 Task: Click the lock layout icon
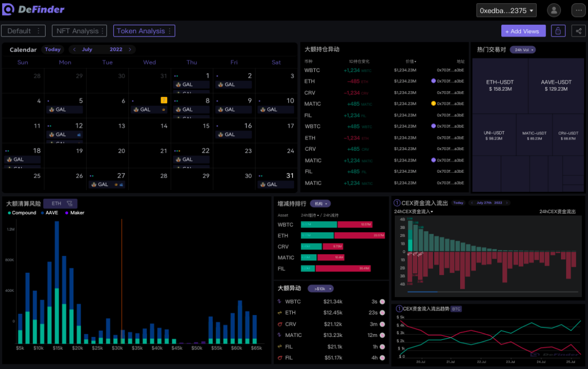point(558,31)
